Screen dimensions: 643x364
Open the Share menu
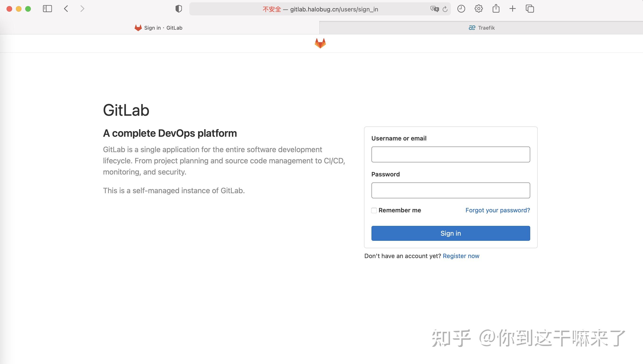(496, 8)
